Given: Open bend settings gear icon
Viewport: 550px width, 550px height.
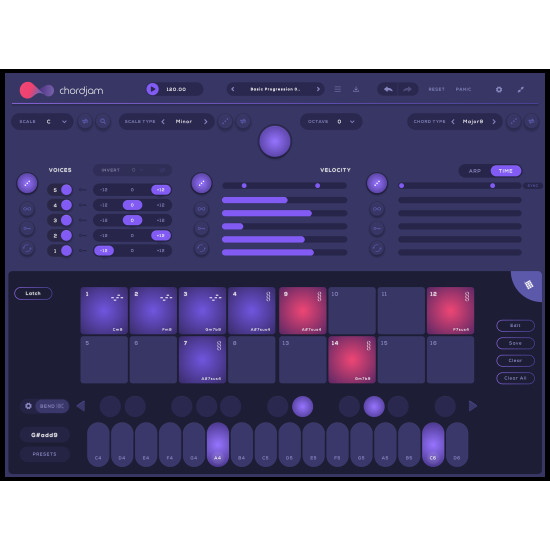Looking at the screenshot, I should [28, 406].
